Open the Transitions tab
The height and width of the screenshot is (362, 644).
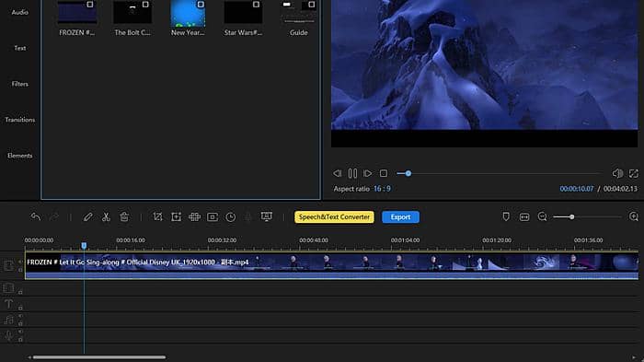click(19, 120)
